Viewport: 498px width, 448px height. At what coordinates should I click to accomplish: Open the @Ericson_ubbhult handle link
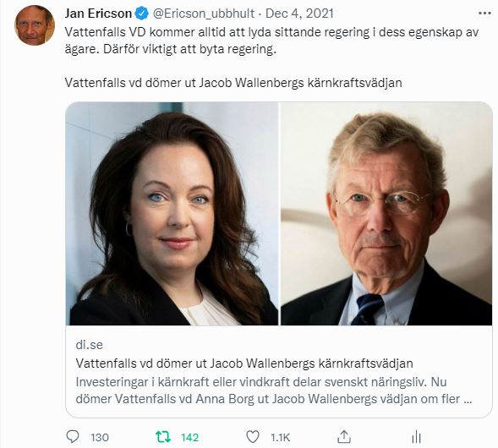(x=204, y=14)
